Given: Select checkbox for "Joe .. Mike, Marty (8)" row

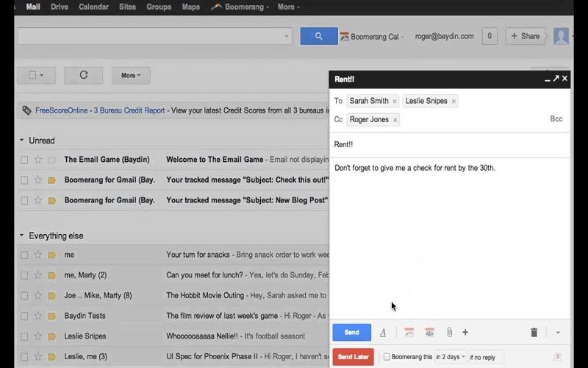Looking at the screenshot, I should [x=24, y=296].
